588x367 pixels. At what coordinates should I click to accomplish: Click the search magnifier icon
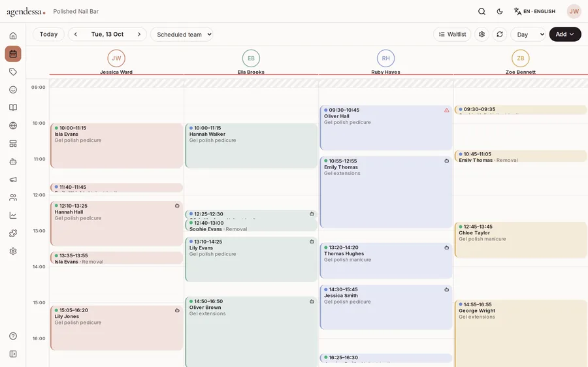(482, 12)
